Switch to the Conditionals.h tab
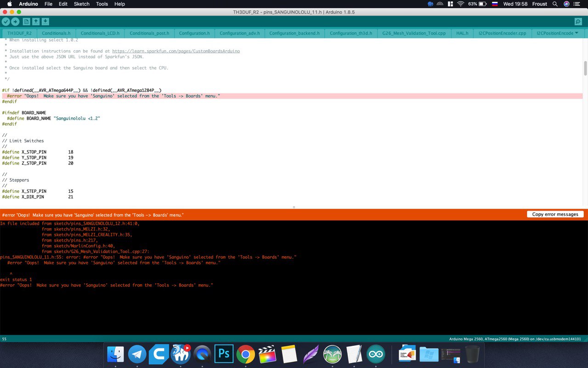The width and height of the screenshot is (588, 368). [56, 33]
